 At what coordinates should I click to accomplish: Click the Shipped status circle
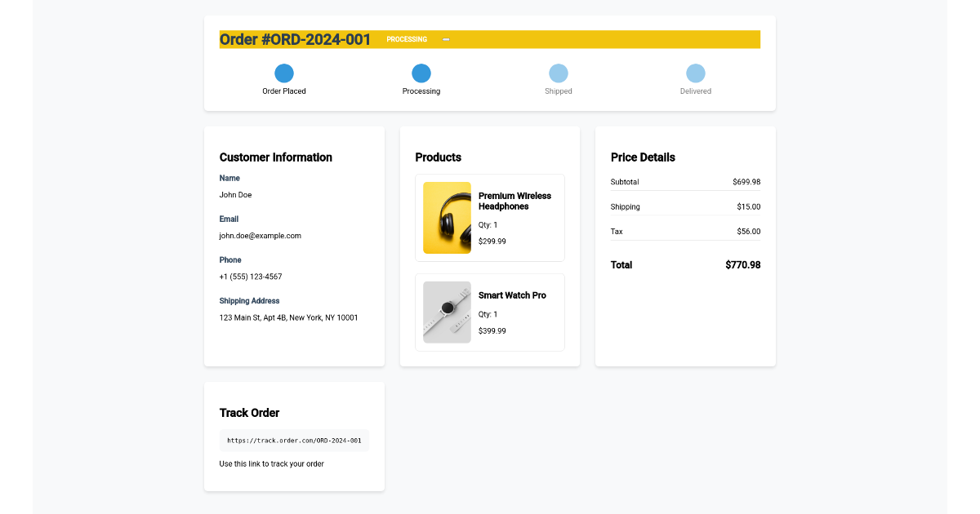pyautogui.click(x=558, y=73)
